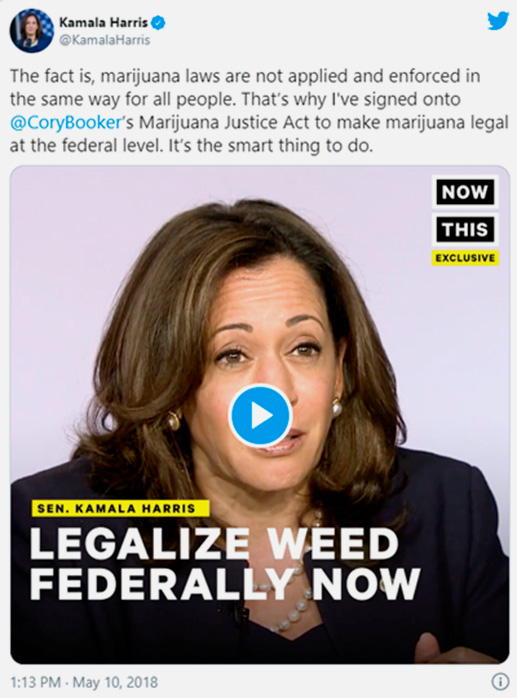Click the FEDERALLY NOW headline line

coord(225,584)
